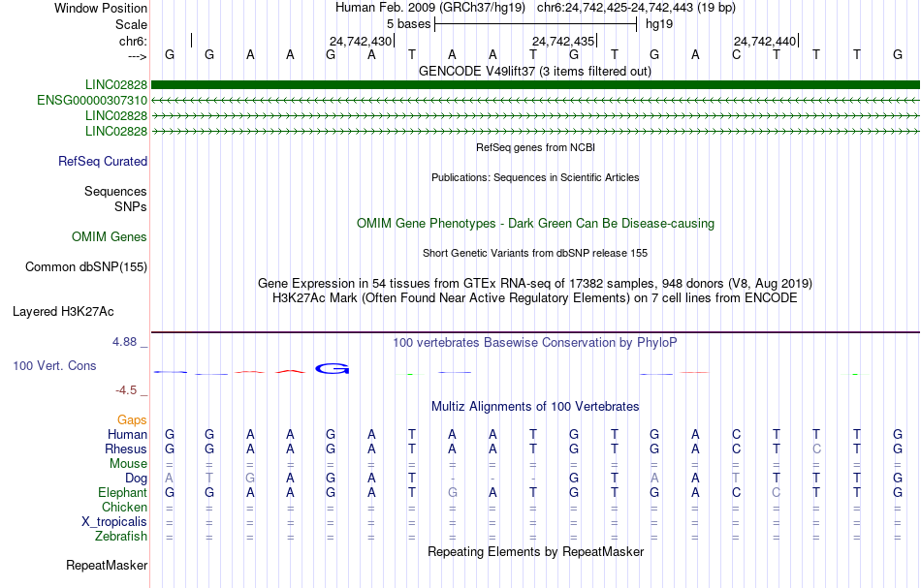The width and height of the screenshot is (921, 588).
Task: Select the Human species row label
Action: pos(127,434)
